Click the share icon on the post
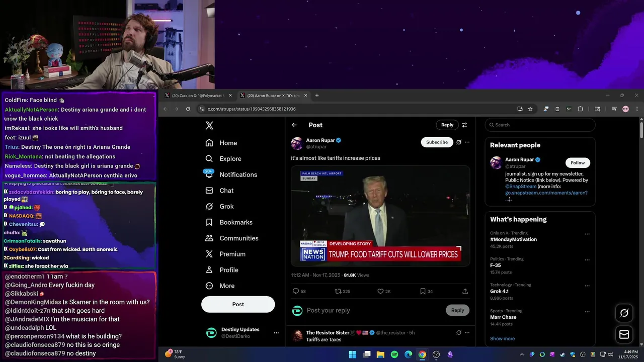 (x=465, y=291)
